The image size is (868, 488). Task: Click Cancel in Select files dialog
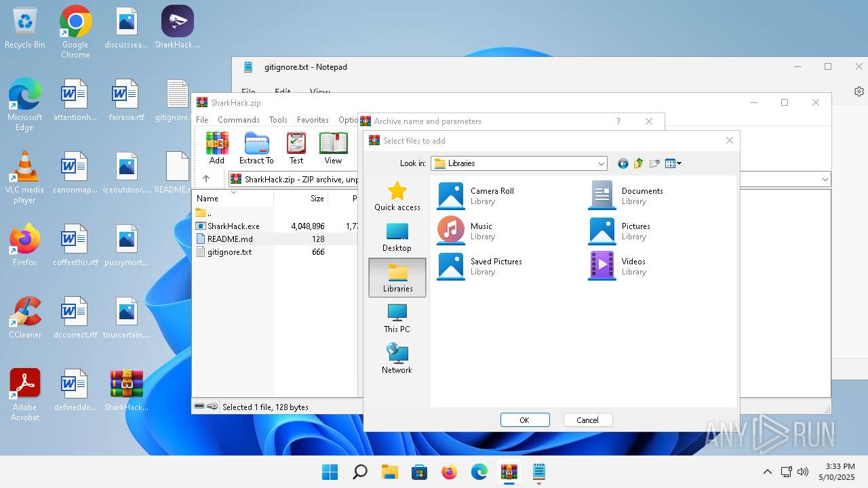(x=588, y=420)
